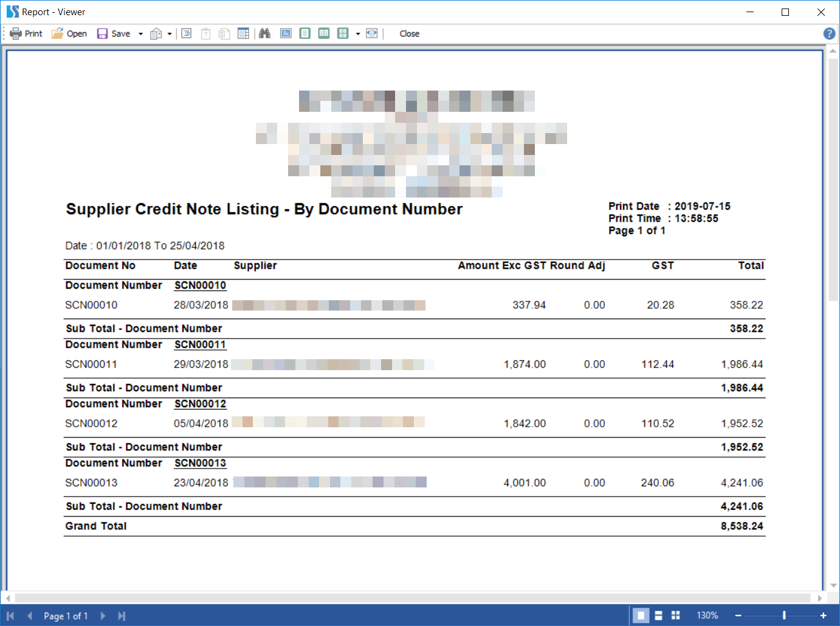Click the GST amount 240.06
The image size is (840, 626).
click(658, 483)
